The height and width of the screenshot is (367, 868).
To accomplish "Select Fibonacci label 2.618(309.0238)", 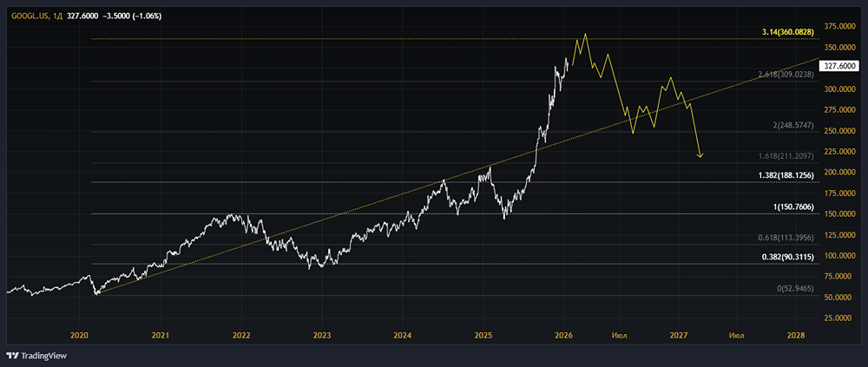I will [x=785, y=74].
